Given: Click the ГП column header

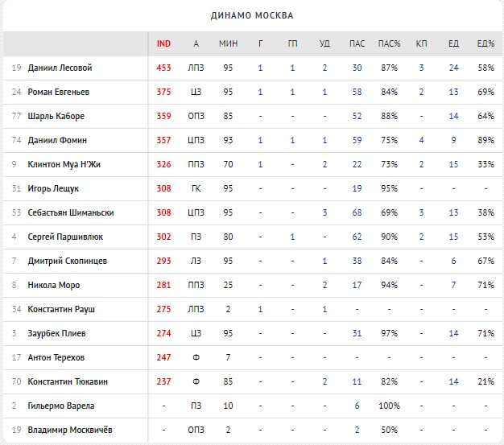Looking at the screenshot, I should [292, 43].
